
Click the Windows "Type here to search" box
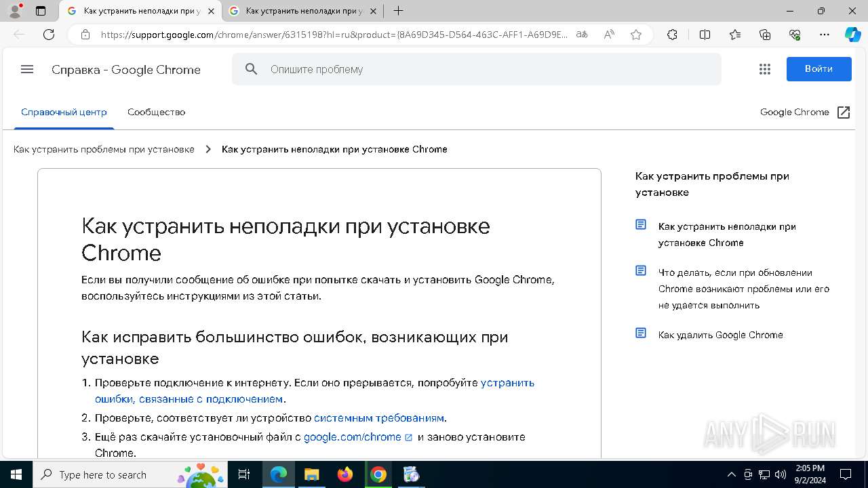coord(129,474)
